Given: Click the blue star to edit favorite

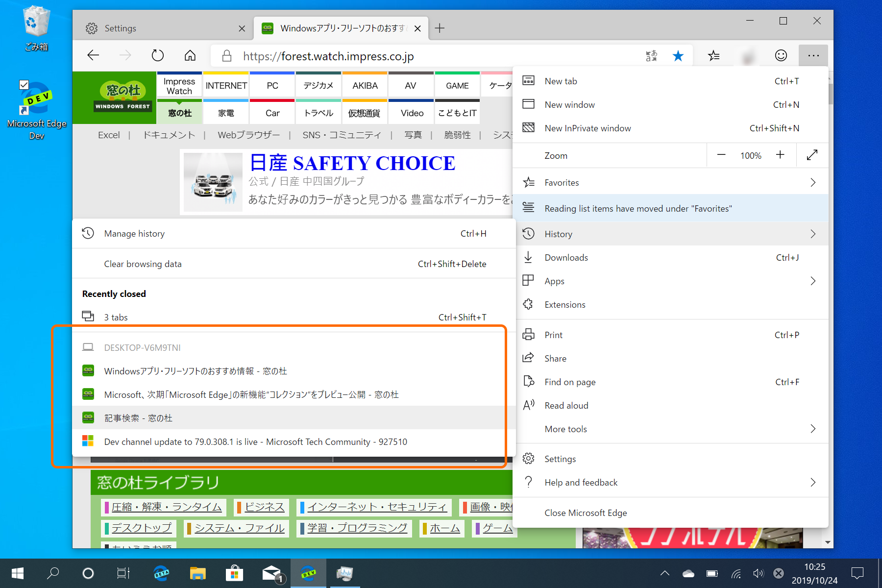Looking at the screenshot, I should click(678, 55).
